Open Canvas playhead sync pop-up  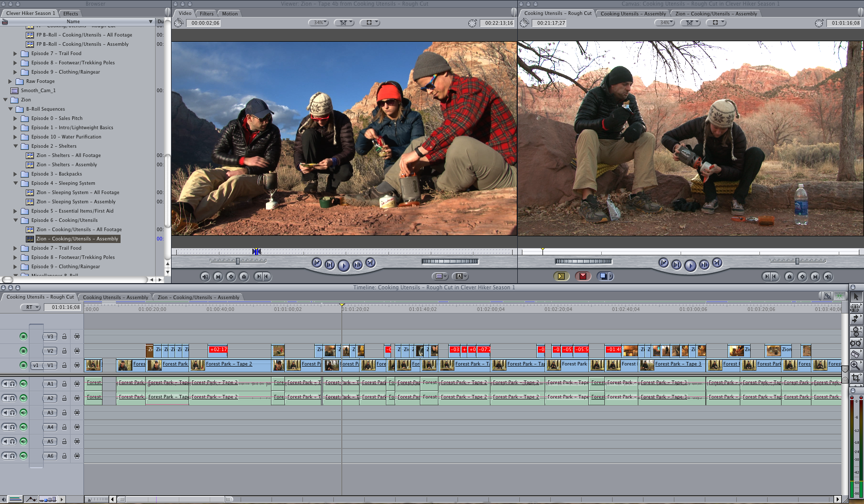click(690, 23)
